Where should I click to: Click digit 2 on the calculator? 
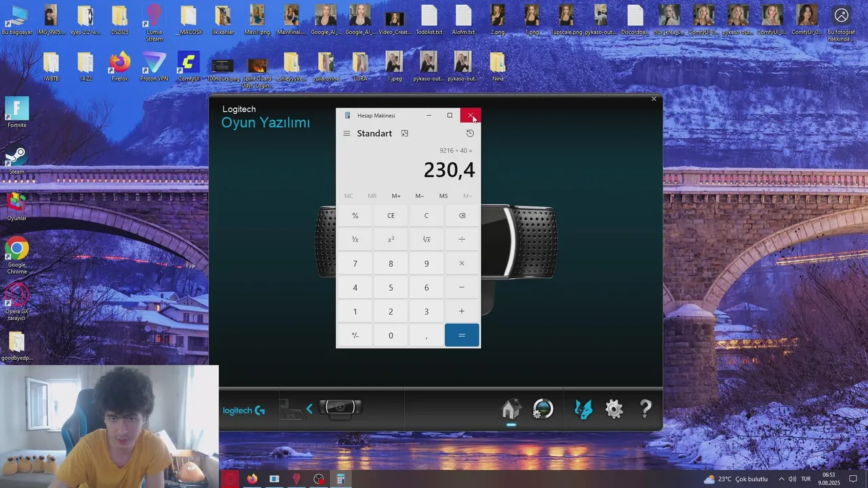(x=391, y=311)
